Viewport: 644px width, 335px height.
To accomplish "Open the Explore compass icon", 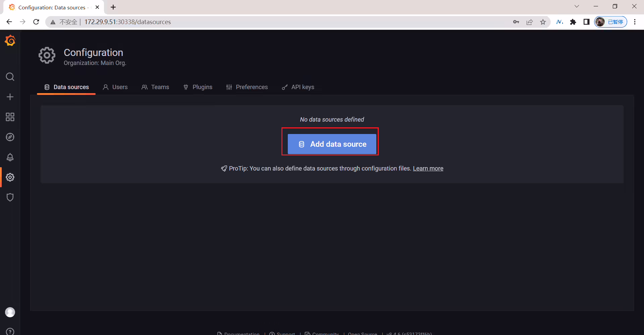I will tap(10, 137).
